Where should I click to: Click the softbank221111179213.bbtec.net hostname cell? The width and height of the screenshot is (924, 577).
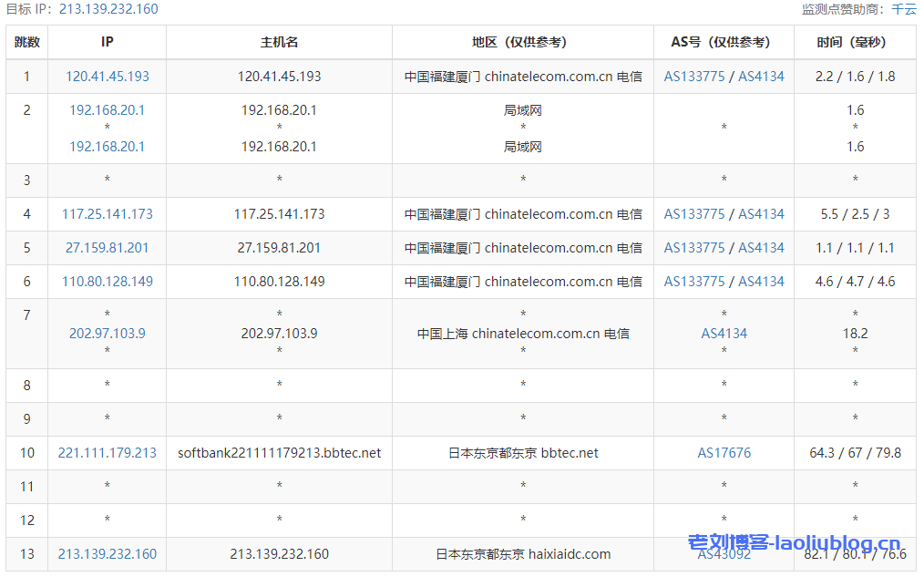pyautogui.click(x=279, y=453)
